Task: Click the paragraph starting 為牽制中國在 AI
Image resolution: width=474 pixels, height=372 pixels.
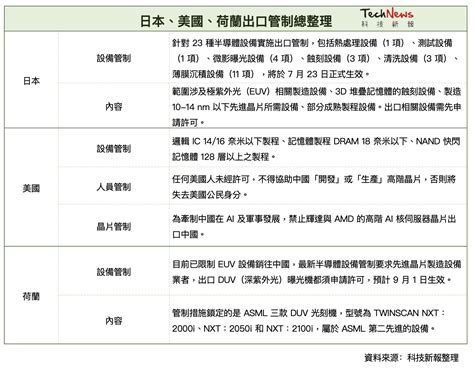Action: tap(314, 227)
